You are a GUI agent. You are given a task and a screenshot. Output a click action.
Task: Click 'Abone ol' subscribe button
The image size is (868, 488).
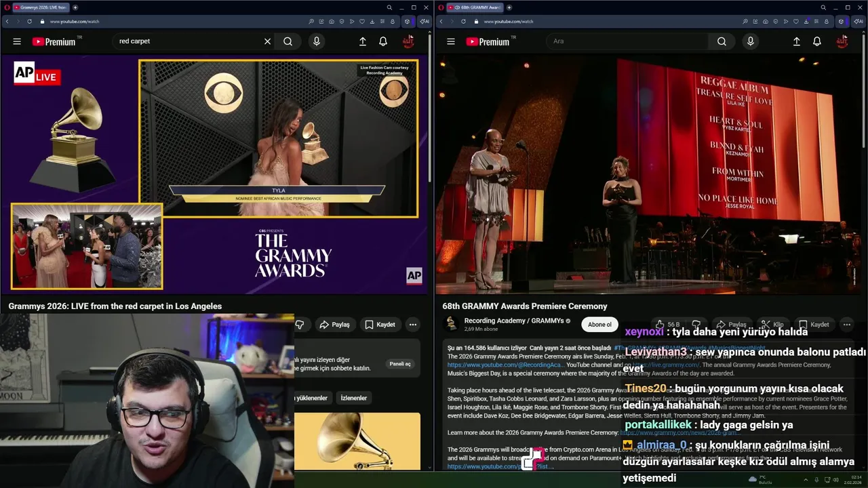click(x=599, y=325)
